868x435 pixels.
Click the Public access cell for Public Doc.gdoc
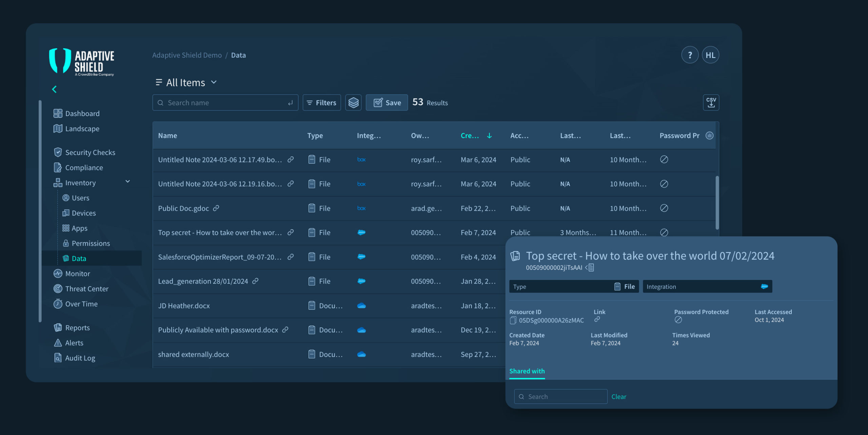[520, 208]
